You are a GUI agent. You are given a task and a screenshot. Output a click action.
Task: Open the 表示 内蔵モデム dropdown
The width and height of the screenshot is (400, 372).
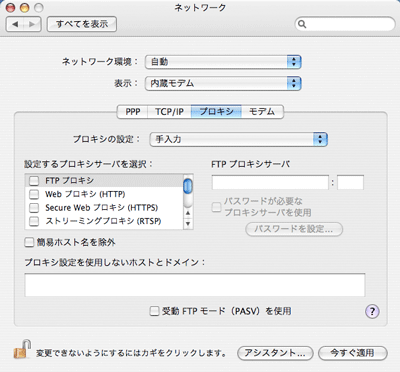tap(223, 83)
